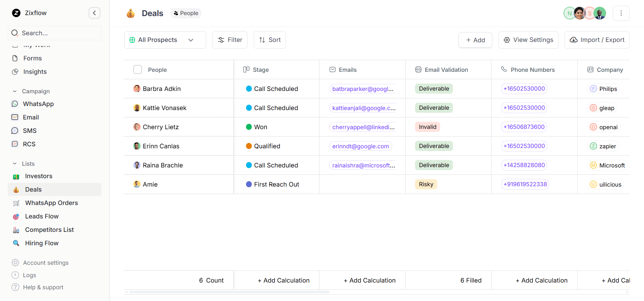Go to Hiring Flow list
The width and height of the screenshot is (644, 301).
(x=42, y=243)
